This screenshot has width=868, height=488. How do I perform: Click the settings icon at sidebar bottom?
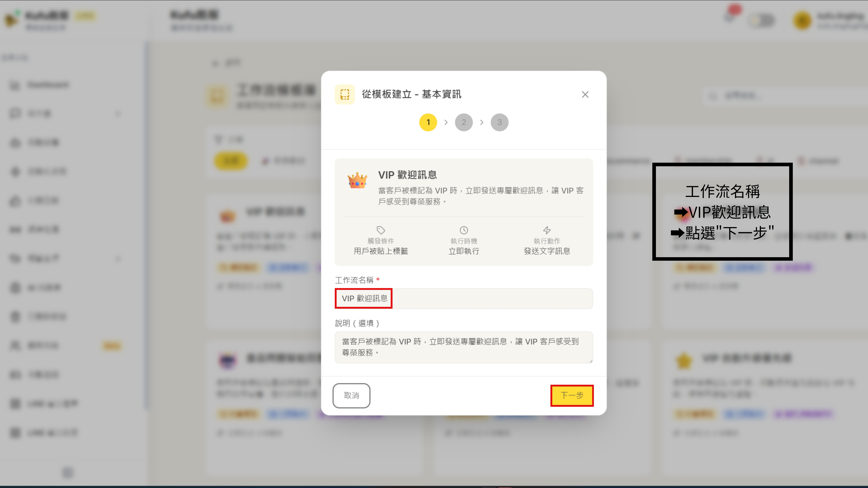pyautogui.click(x=67, y=473)
